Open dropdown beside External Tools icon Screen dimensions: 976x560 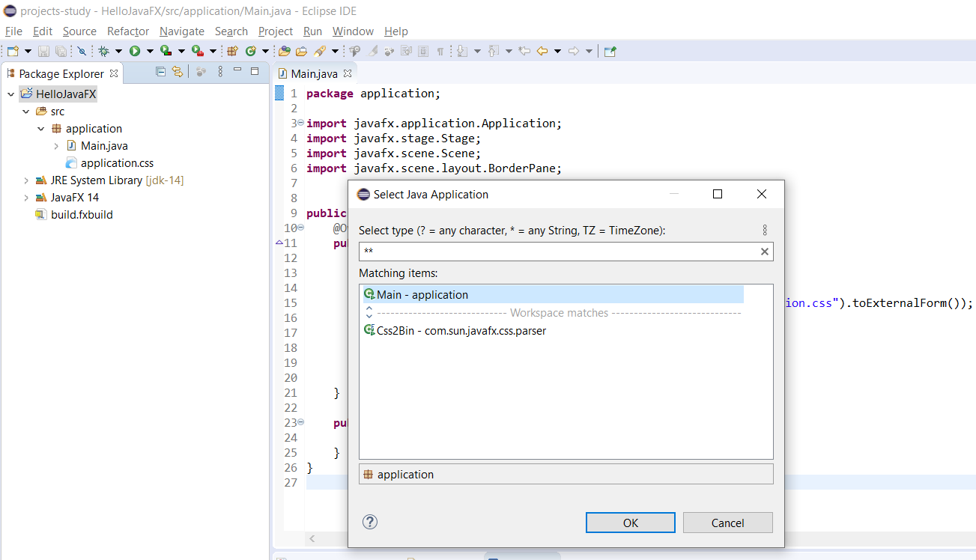(213, 51)
